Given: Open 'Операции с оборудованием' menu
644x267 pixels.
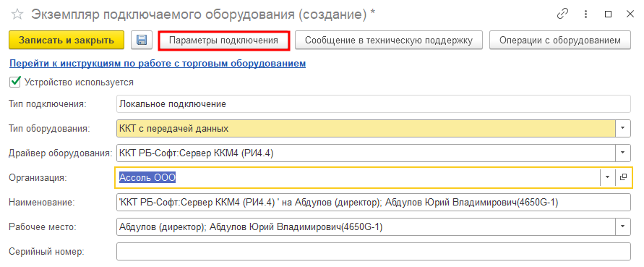Looking at the screenshot, I should click(x=560, y=41).
